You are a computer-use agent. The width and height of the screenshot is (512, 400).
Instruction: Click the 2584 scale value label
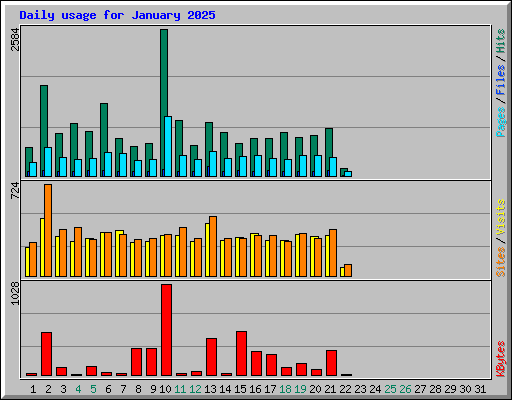pyautogui.click(x=15, y=39)
